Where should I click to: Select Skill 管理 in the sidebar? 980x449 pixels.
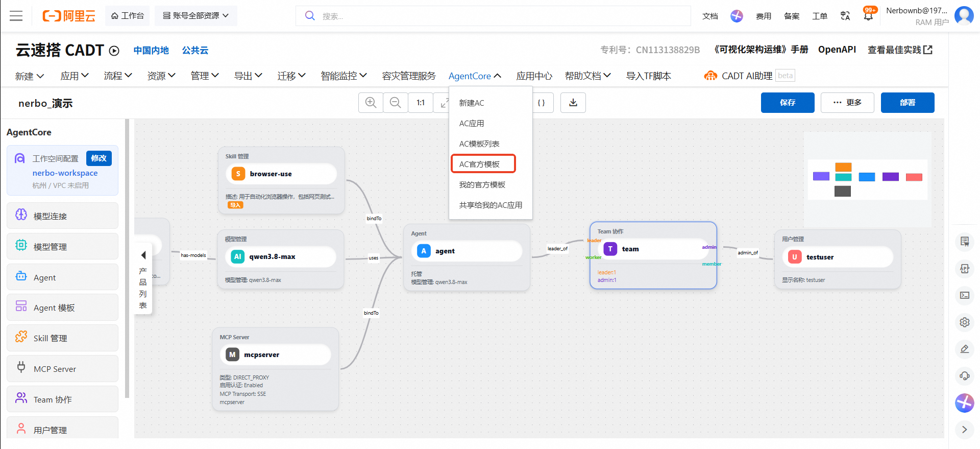click(x=62, y=338)
